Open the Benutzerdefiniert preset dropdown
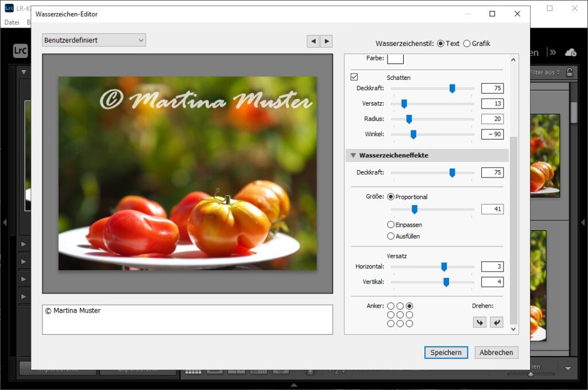The height and width of the screenshot is (390, 588). coord(94,40)
